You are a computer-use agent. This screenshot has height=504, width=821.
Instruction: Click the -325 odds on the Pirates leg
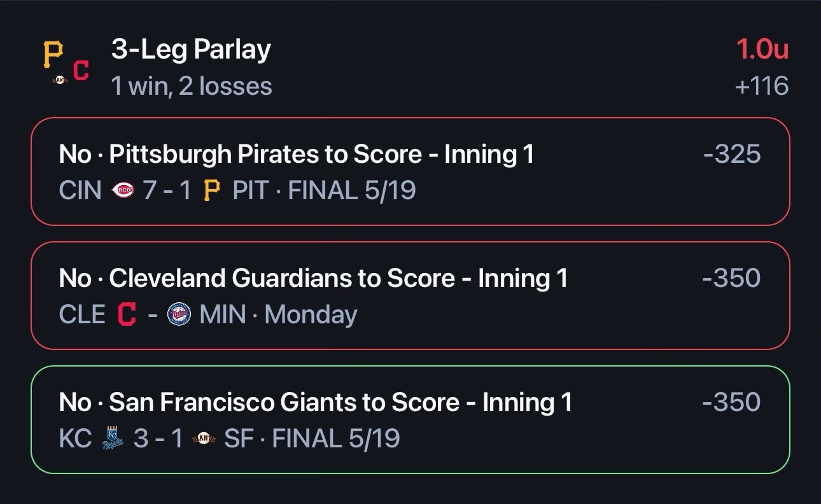(732, 154)
